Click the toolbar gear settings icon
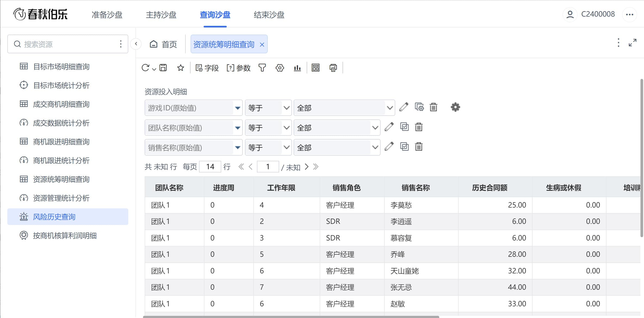The height and width of the screenshot is (318, 644). pyautogui.click(x=280, y=68)
